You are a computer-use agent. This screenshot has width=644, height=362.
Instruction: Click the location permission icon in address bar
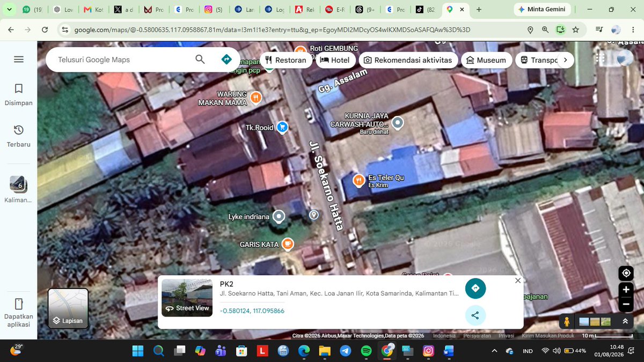[x=530, y=30]
